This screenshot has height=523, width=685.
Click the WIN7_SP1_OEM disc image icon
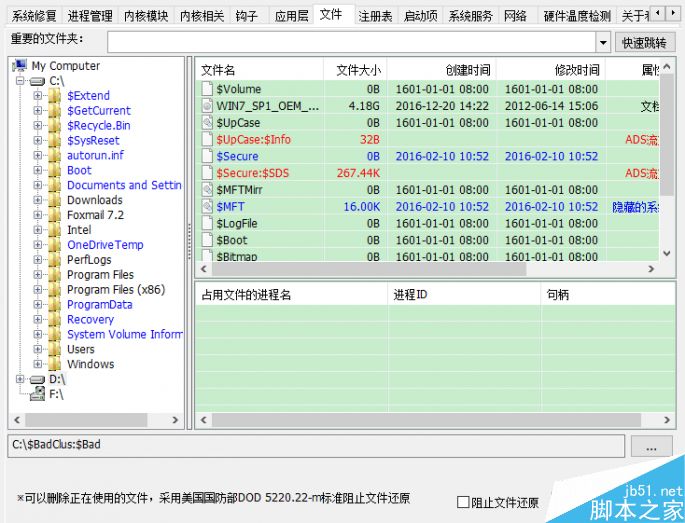(x=207, y=106)
